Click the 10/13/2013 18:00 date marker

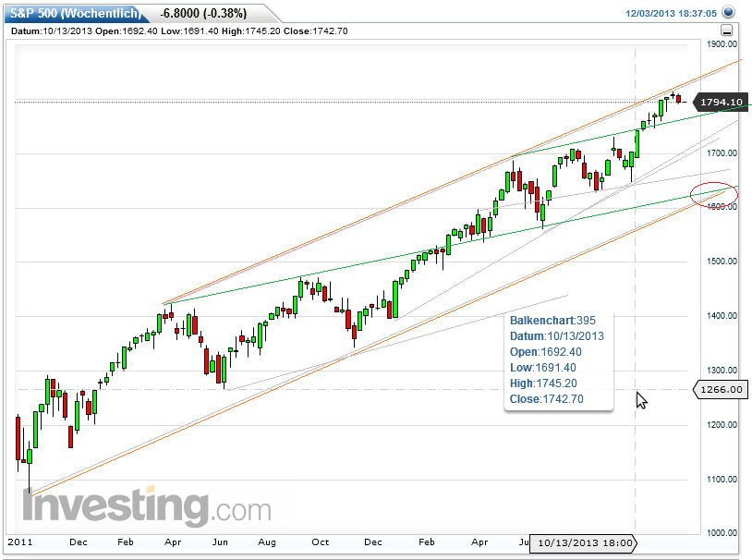coord(585,542)
